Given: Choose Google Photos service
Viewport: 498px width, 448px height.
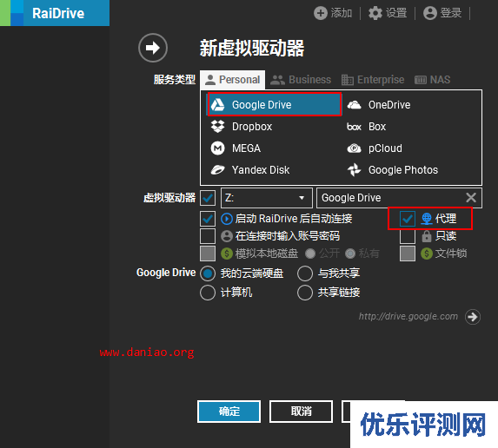Looking at the screenshot, I should tap(392, 170).
